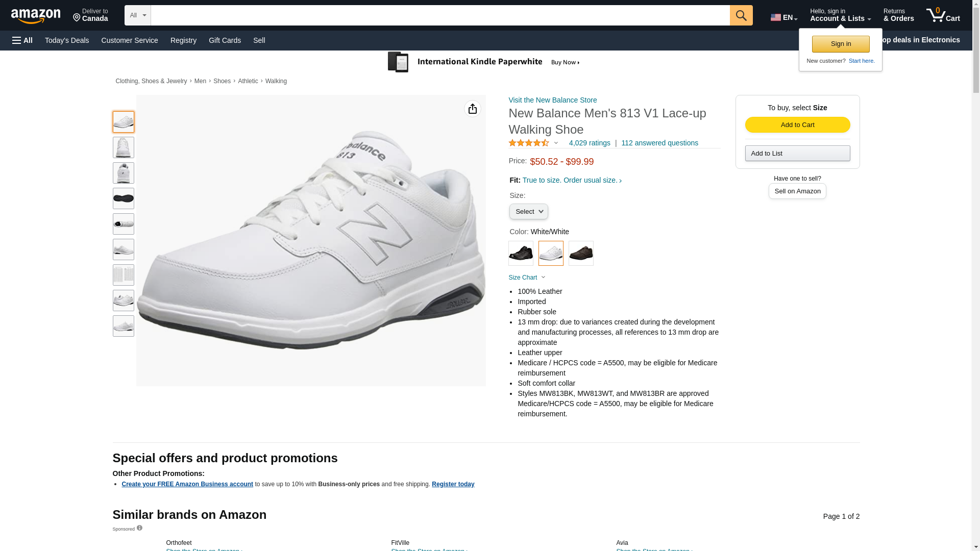Open the EN language selector
Screen dimensions: 980x551
pos(783,17)
